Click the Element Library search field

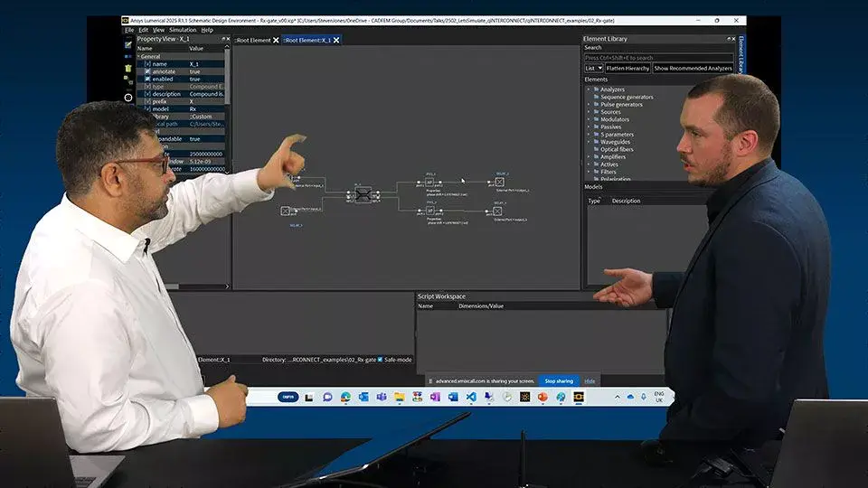point(659,58)
